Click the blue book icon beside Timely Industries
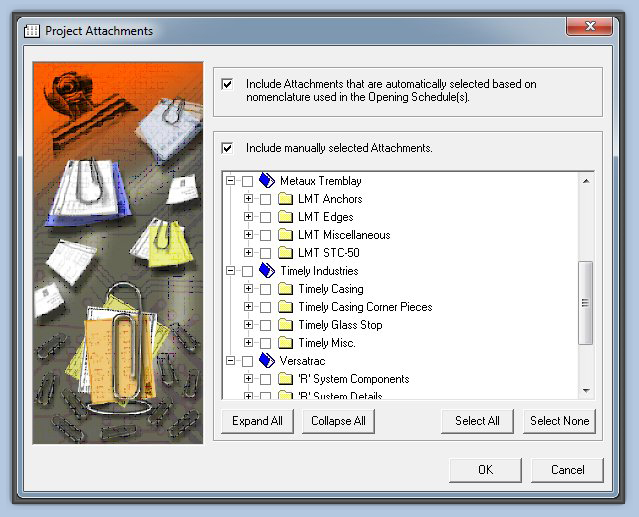This screenshot has width=639, height=517. point(266,271)
